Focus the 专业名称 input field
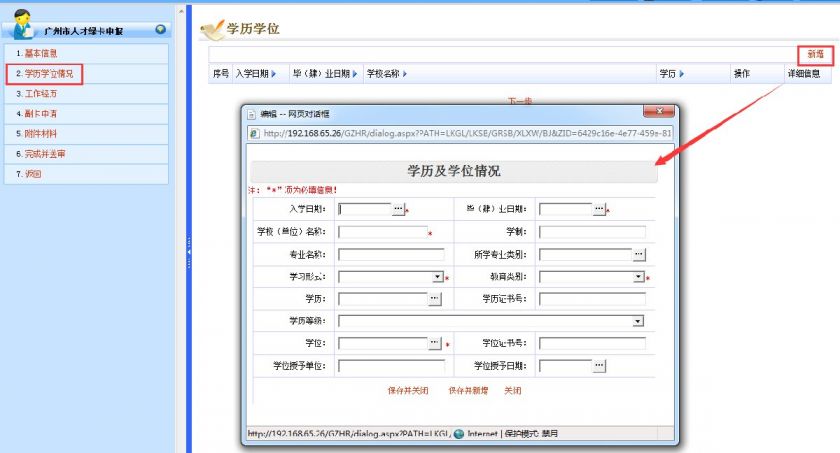Screen dimensions: 840x453 (391, 254)
